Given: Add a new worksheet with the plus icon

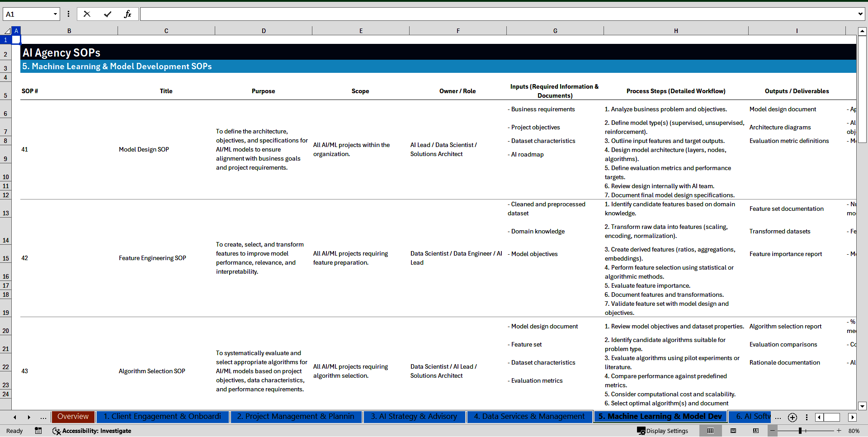Looking at the screenshot, I should [792, 417].
